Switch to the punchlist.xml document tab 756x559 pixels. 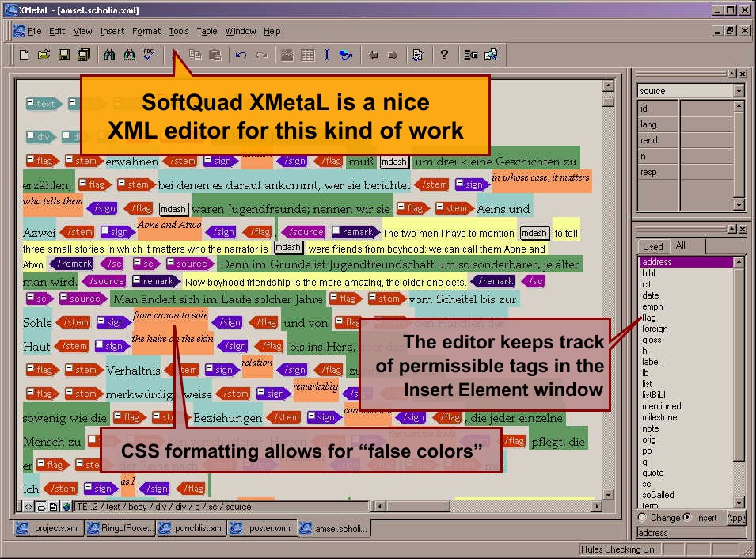[x=192, y=528]
